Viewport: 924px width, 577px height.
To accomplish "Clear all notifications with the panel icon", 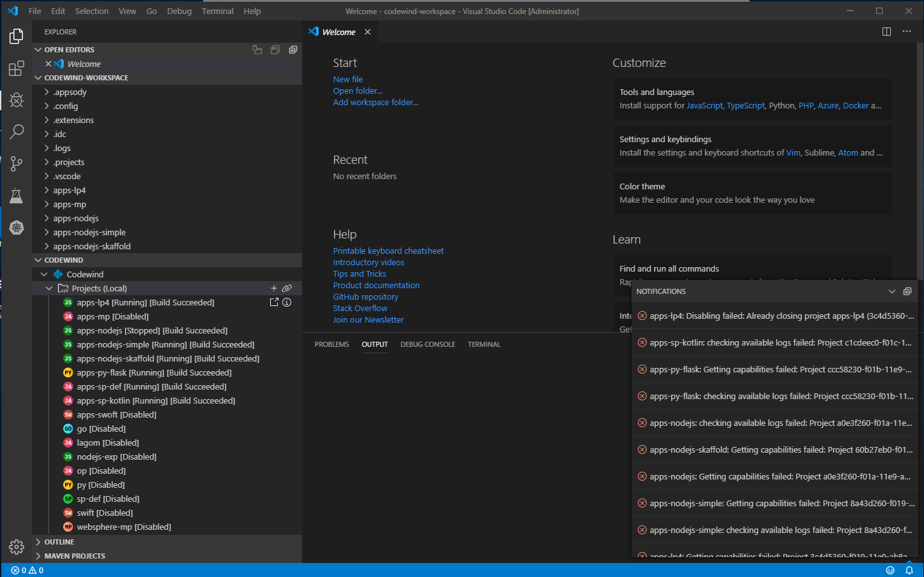I will pos(907,291).
